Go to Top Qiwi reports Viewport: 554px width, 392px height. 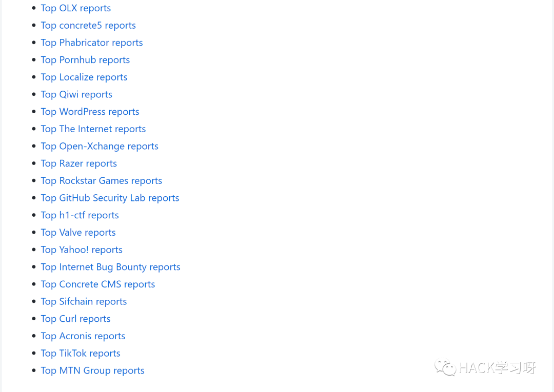coord(76,95)
